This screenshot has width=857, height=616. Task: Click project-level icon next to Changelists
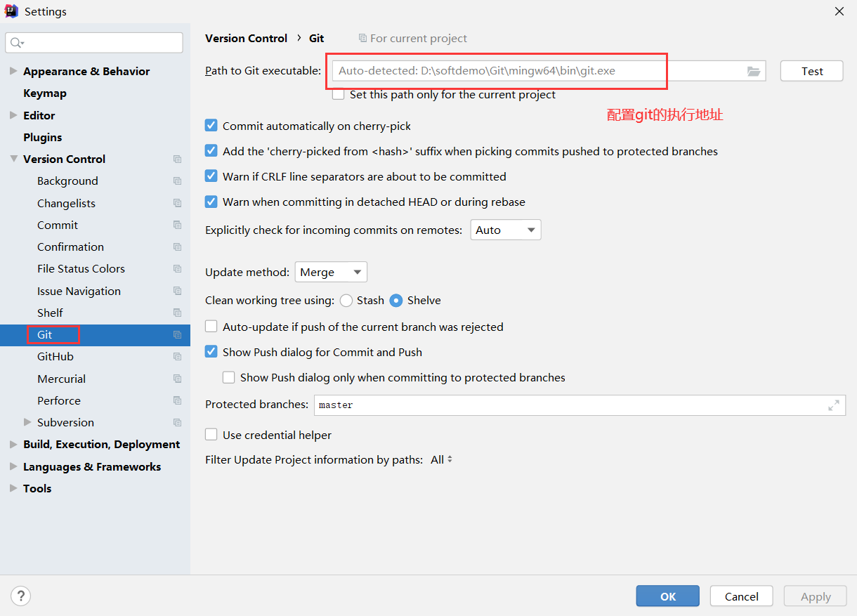(x=177, y=203)
